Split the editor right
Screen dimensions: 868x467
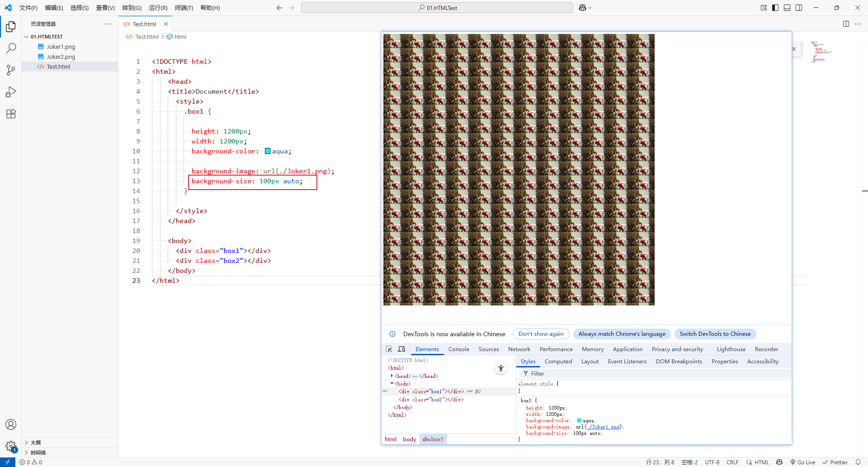coord(846,24)
